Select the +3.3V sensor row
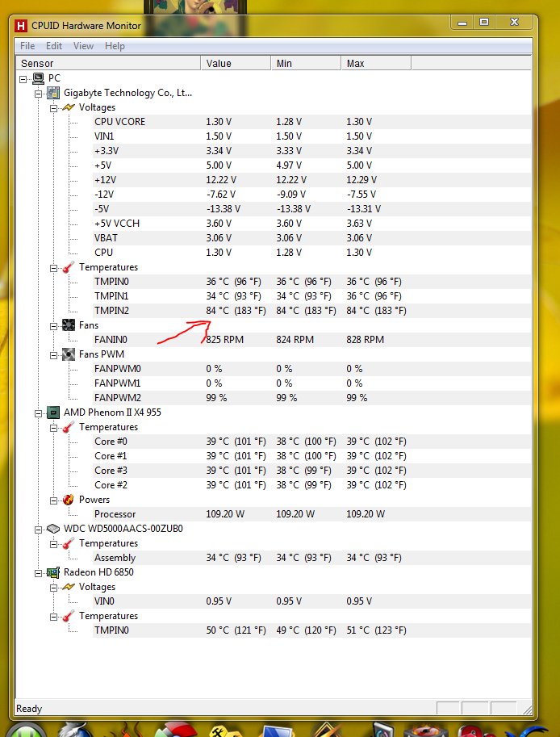Viewport: 560px width, 737px height. coord(312,151)
